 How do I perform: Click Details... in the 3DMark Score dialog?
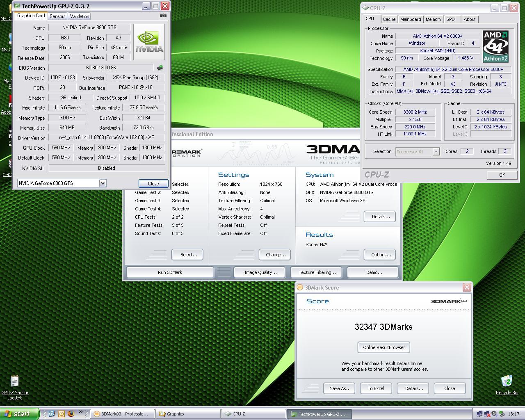click(414, 388)
